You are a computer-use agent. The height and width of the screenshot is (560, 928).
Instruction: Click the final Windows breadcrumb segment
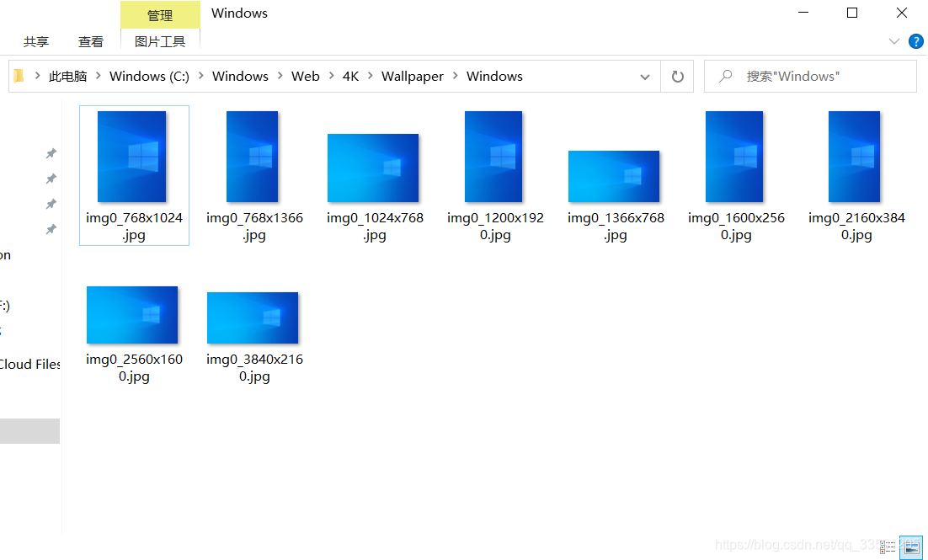click(494, 77)
